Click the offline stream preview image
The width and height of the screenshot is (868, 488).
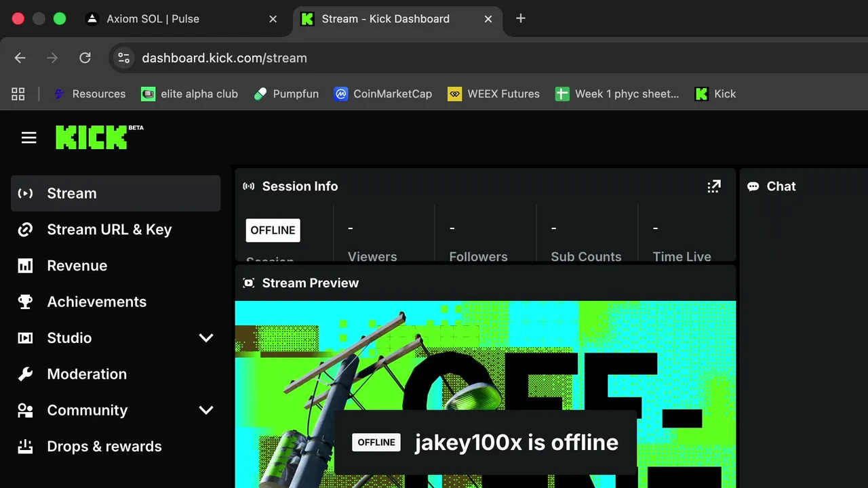click(486, 394)
